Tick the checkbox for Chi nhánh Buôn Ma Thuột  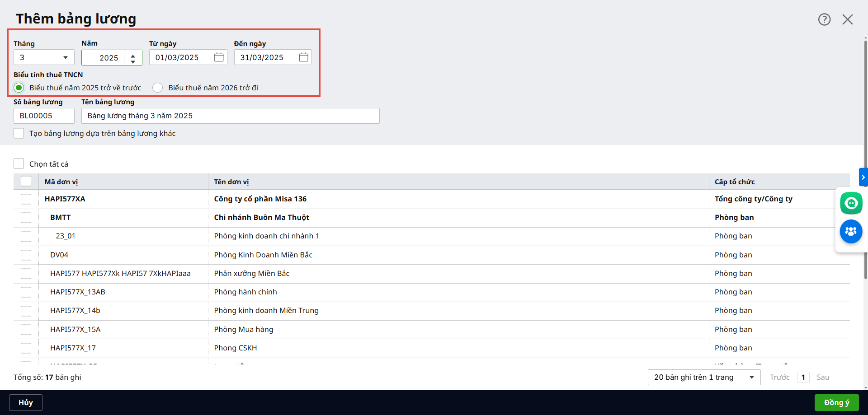click(26, 218)
